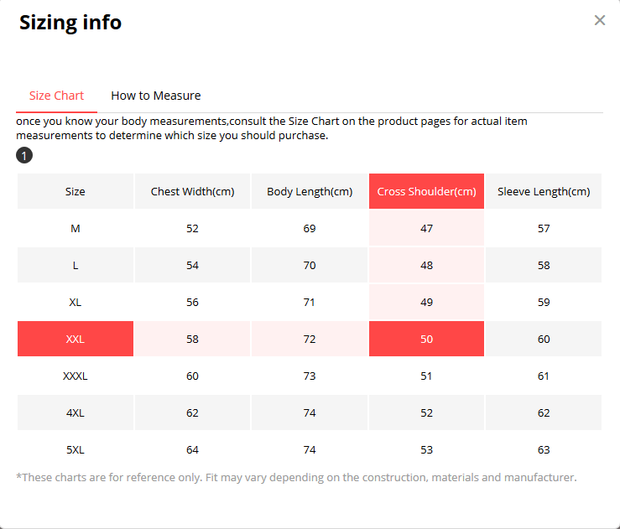
Task: Select the XXL size row label
Action: tap(75, 339)
